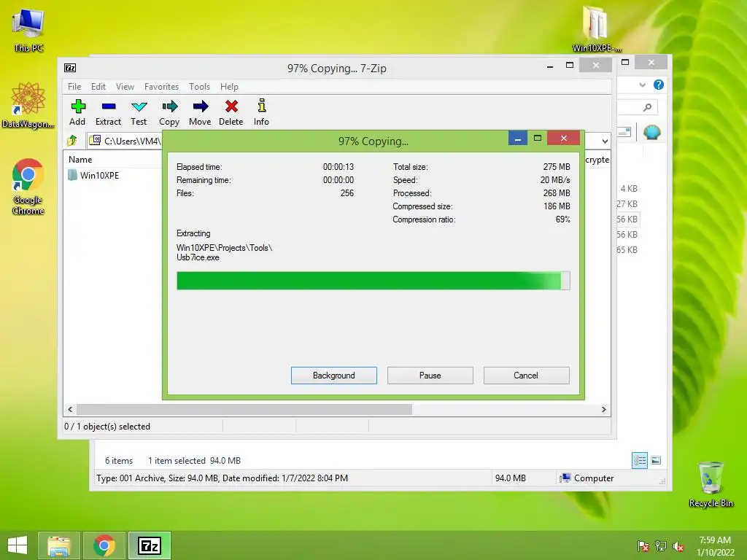Screen dimensions: 747x560
Task: Click the scroll right arrow in 7-Zip
Action: point(603,410)
